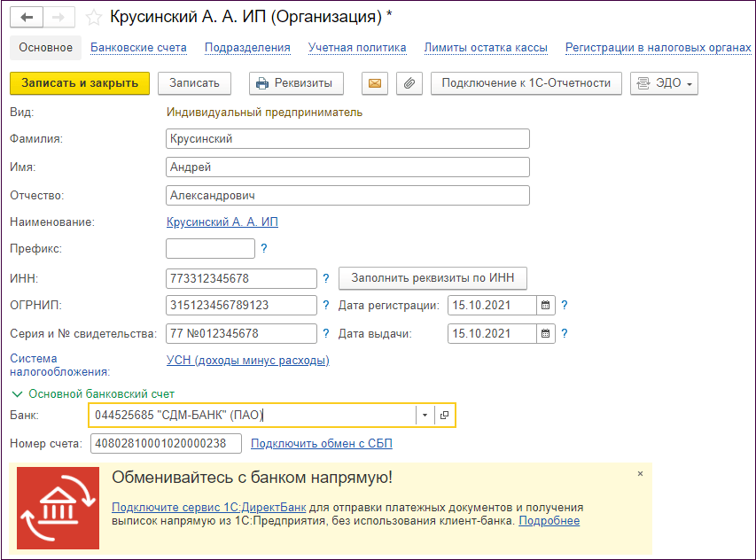
Task: Click the open-form icon beside Банк field
Action: (445, 415)
